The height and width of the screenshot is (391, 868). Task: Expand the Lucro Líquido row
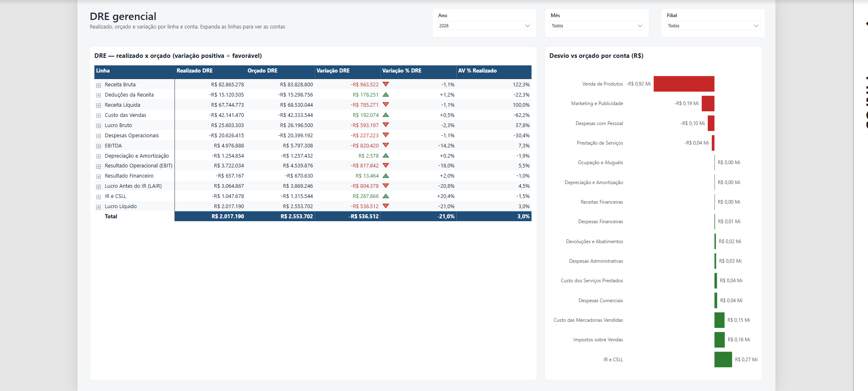tap(99, 207)
